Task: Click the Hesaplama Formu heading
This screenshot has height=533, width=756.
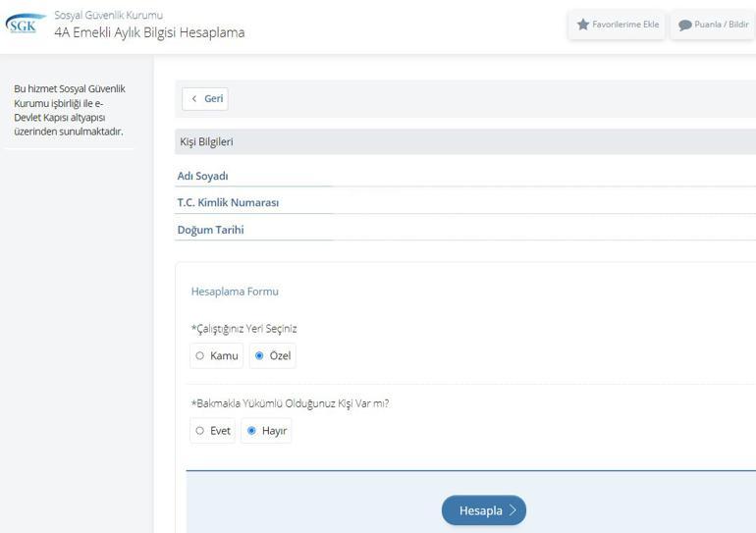Action: [x=235, y=292]
